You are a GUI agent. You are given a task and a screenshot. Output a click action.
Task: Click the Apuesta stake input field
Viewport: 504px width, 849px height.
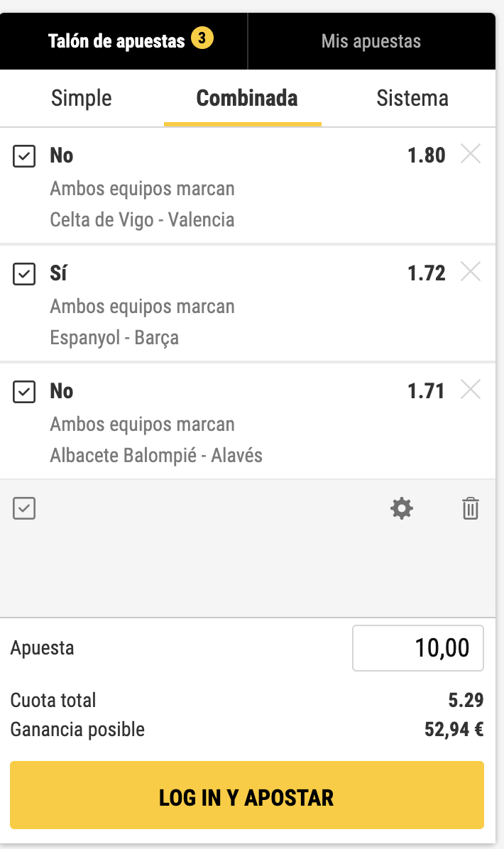point(418,647)
